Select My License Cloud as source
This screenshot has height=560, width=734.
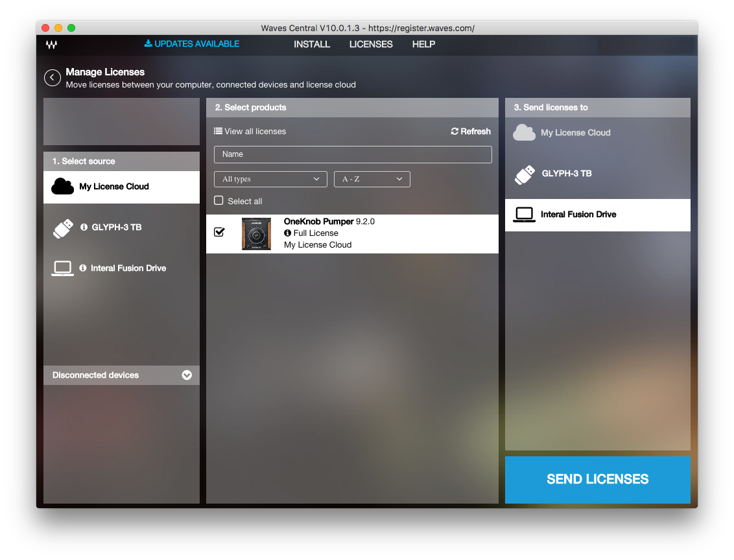coord(122,187)
